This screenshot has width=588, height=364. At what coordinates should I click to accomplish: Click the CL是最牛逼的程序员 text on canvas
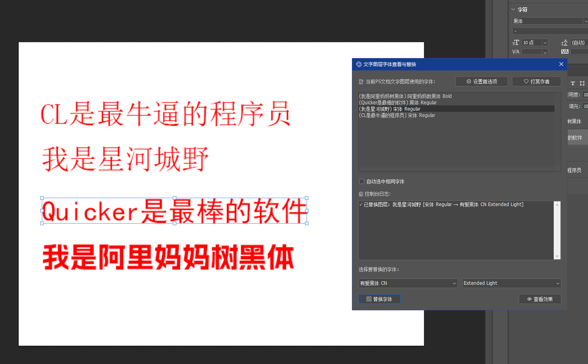click(x=166, y=114)
